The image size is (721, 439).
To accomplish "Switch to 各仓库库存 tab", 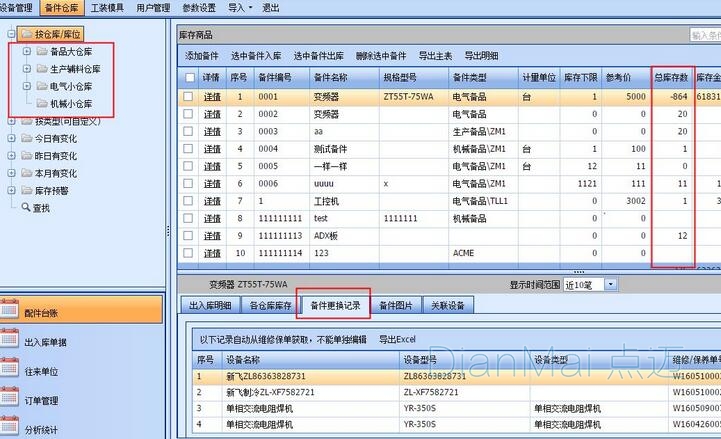I will pos(270,306).
